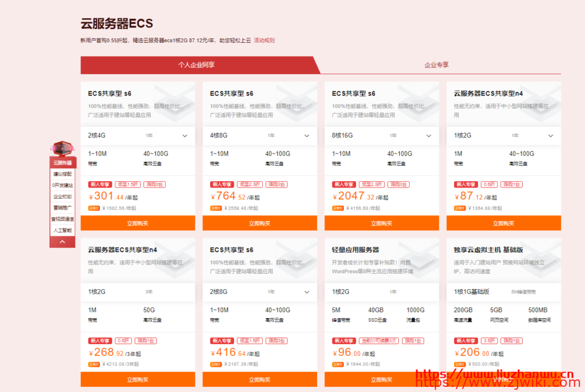Screen dimensions: 585x392
Task: Click 立即购买 for the ¥301.44 plan
Action: [x=138, y=223]
